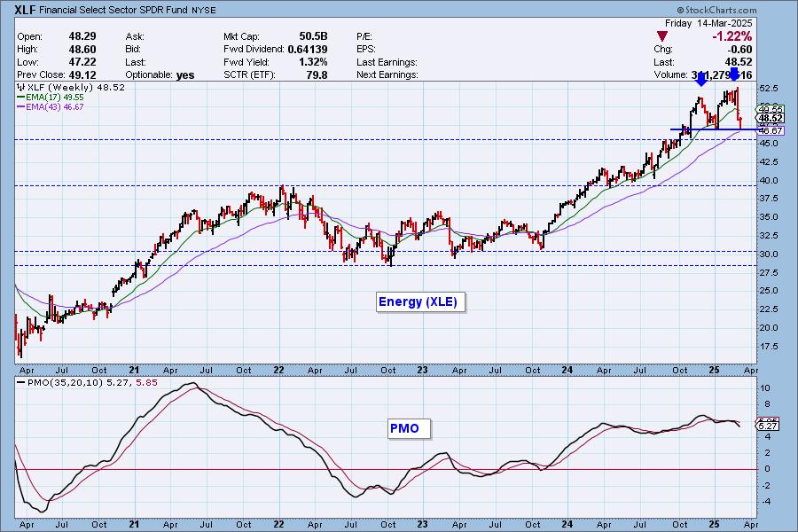Click the 'PMO(35,20,10) 5.27, 5.85' legend

[88, 382]
